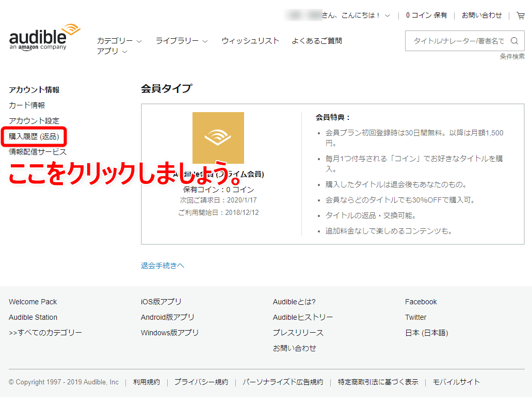Open 情報配信サービス in the sidebar
532x404 pixels.
coord(37,151)
